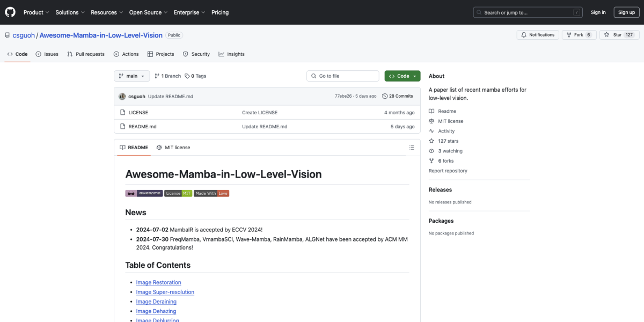Select the MIT license tab
This screenshot has height=322, width=644.
pyautogui.click(x=173, y=148)
